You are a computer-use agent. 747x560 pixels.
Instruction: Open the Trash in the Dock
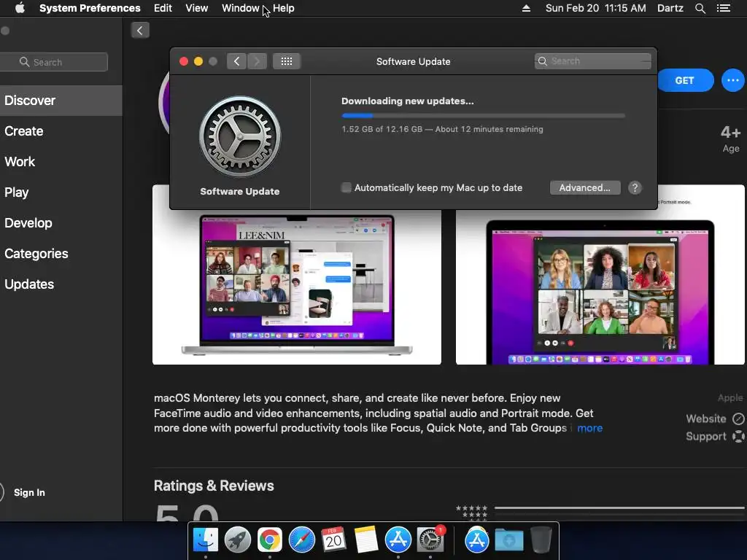pos(541,540)
